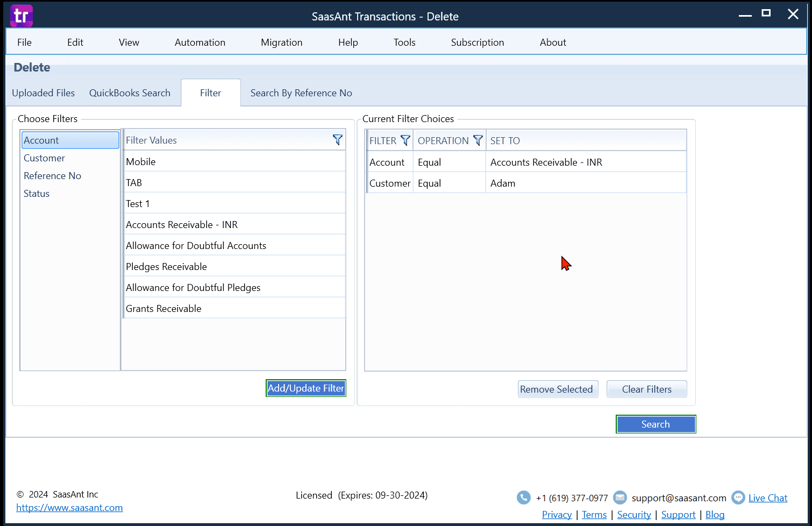Select the Customer Equal Adam row
This screenshot has width=812, height=526.
coord(526,183)
